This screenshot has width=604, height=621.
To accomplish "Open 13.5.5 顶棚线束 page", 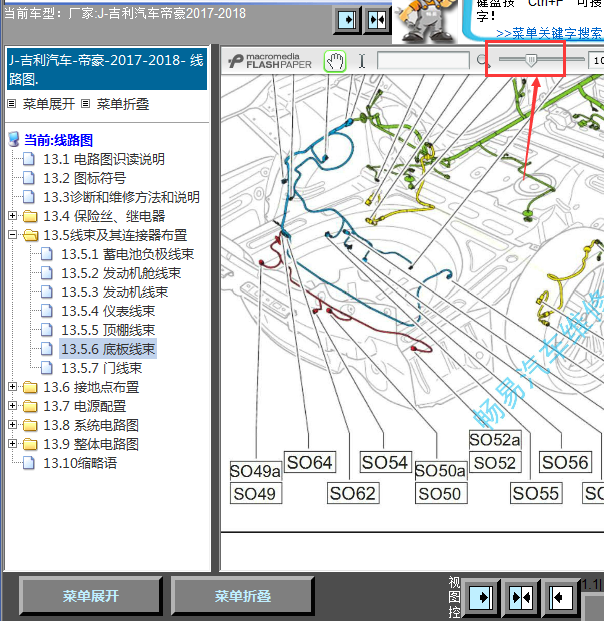I will point(108,330).
